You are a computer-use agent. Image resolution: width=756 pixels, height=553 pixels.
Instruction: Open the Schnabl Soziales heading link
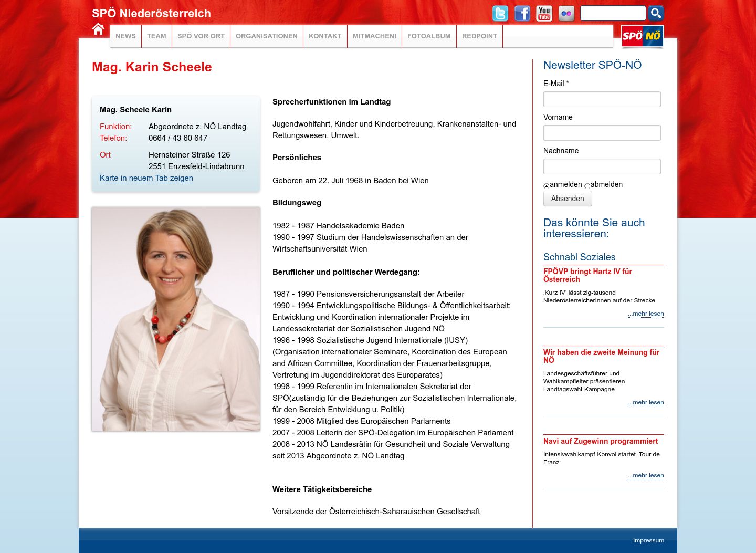tap(580, 257)
